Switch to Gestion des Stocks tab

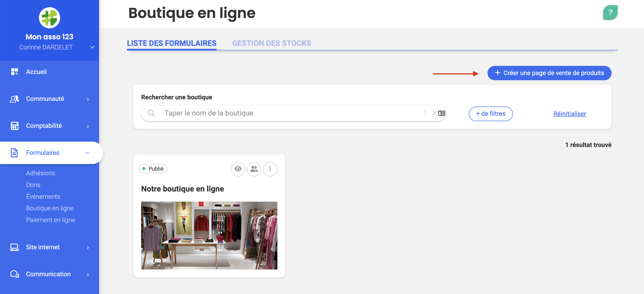coord(272,43)
